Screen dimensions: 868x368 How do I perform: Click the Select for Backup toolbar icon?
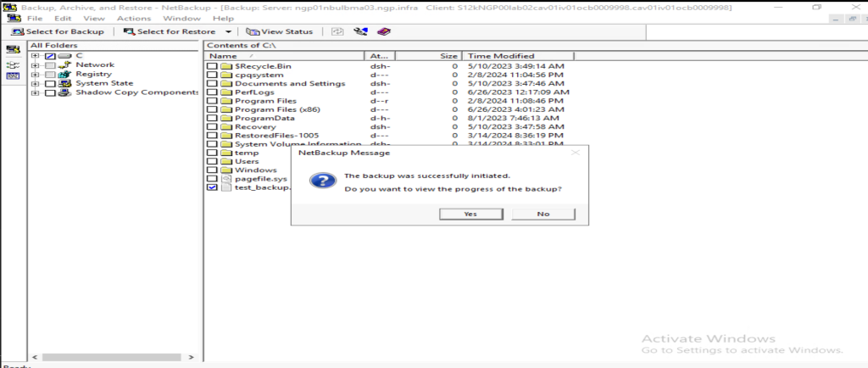pos(18,31)
